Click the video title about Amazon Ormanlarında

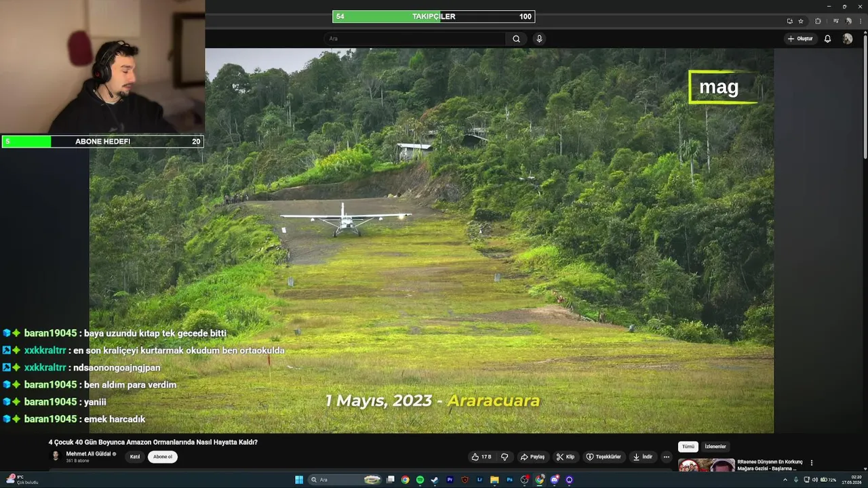click(153, 442)
